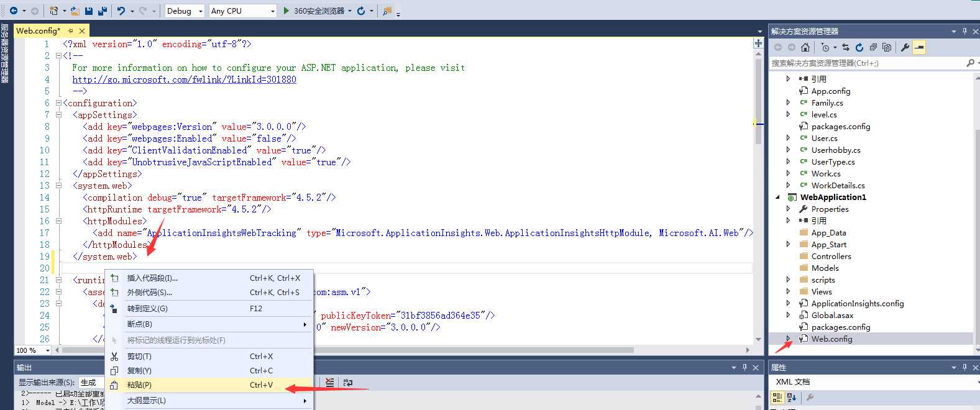Click the Solution Explorer search magnifier icon
The image size is (980, 410).
(x=970, y=63)
